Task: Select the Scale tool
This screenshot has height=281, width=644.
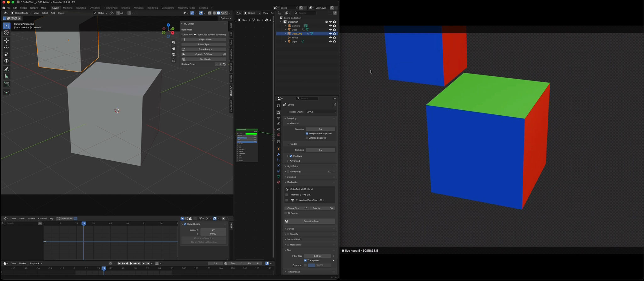Action: [7, 54]
